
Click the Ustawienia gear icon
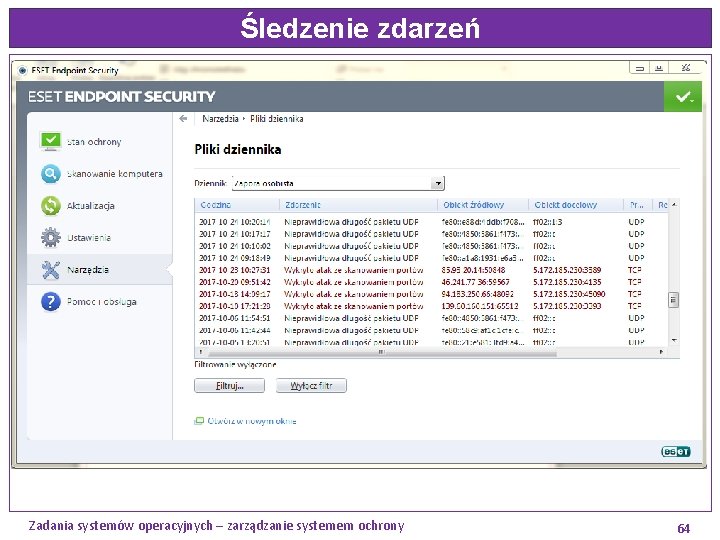point(51,237)
